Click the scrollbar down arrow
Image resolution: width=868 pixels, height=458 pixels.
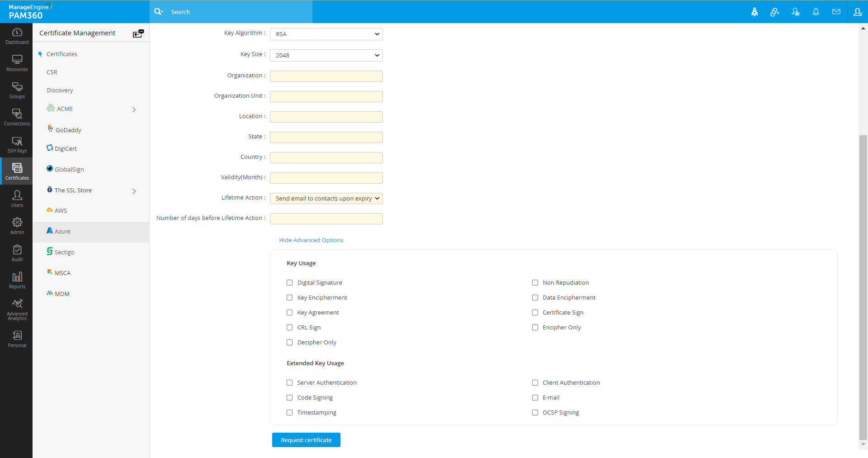coord(863,444)
